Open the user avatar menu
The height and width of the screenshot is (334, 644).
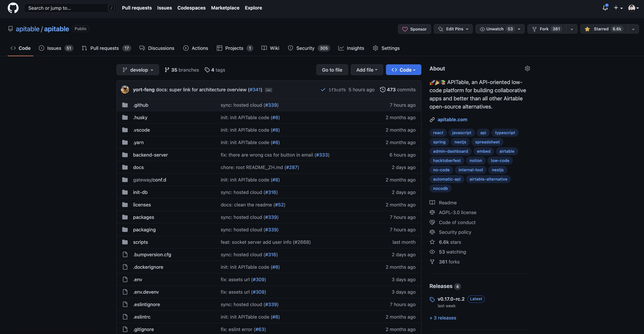point(633,8)
